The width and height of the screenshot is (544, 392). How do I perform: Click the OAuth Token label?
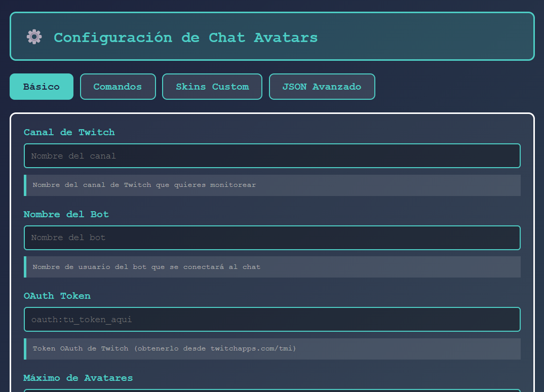57,296
